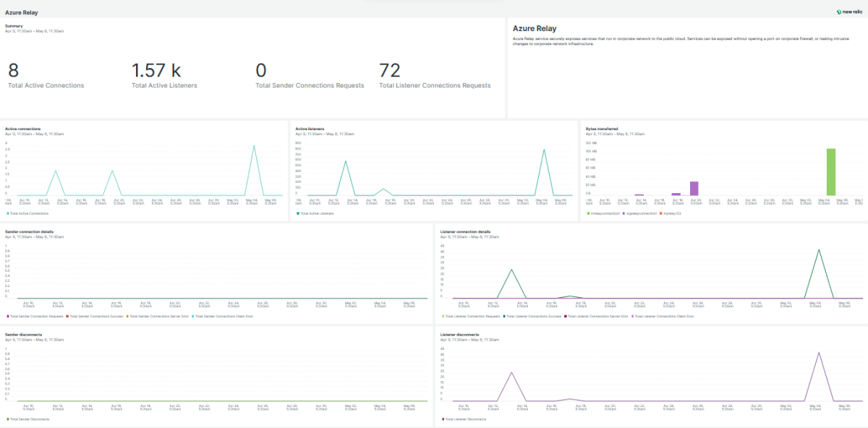Viewport: 868px width, 428px height.
Task: Toggle Total Sender Connection Requests legend series
Action: (35, 317)
